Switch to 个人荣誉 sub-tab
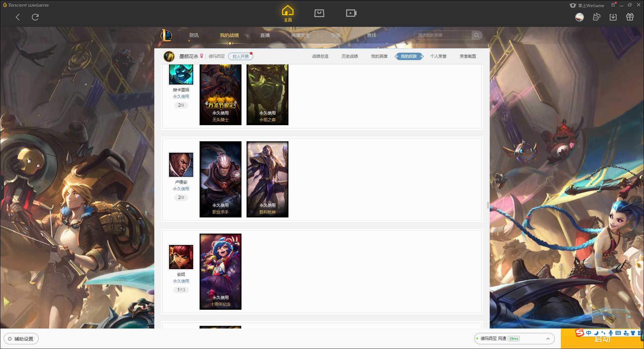Screen dimensions: 644x349 point(438,56)
